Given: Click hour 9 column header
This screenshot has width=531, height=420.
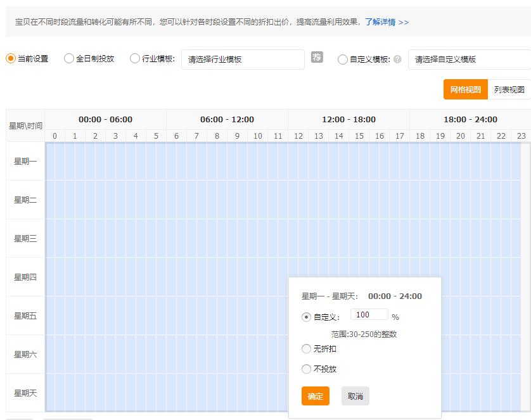Looking at the screenshot, I should 238,136.
